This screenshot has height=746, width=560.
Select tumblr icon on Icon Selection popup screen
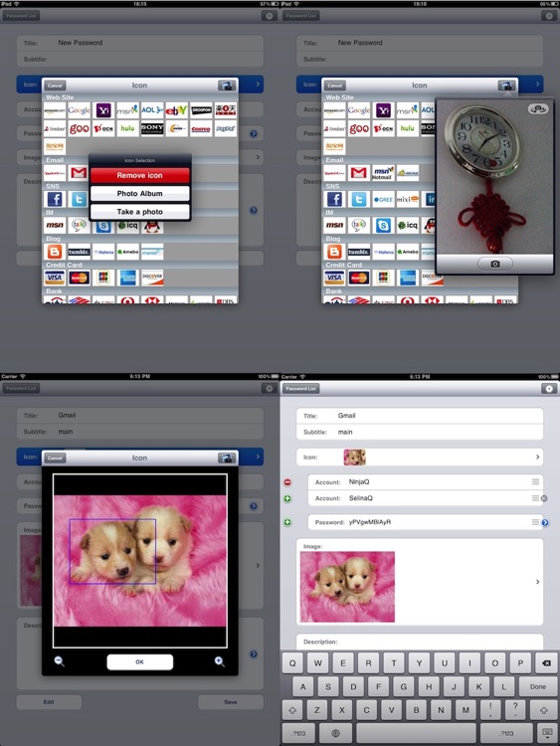[x=79, y=252]
